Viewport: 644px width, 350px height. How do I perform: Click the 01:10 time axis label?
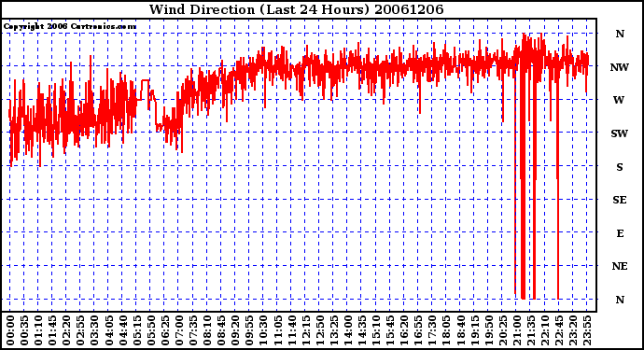point(38,330)
